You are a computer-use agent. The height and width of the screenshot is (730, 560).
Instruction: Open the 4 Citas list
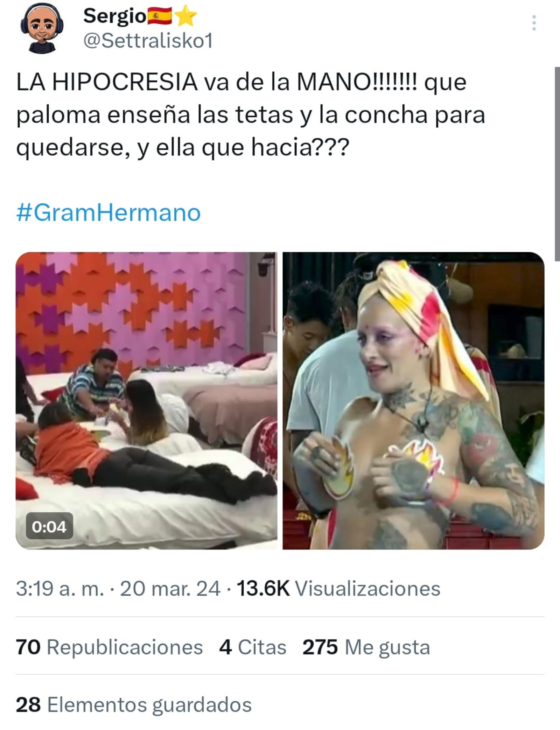point(253,647)
